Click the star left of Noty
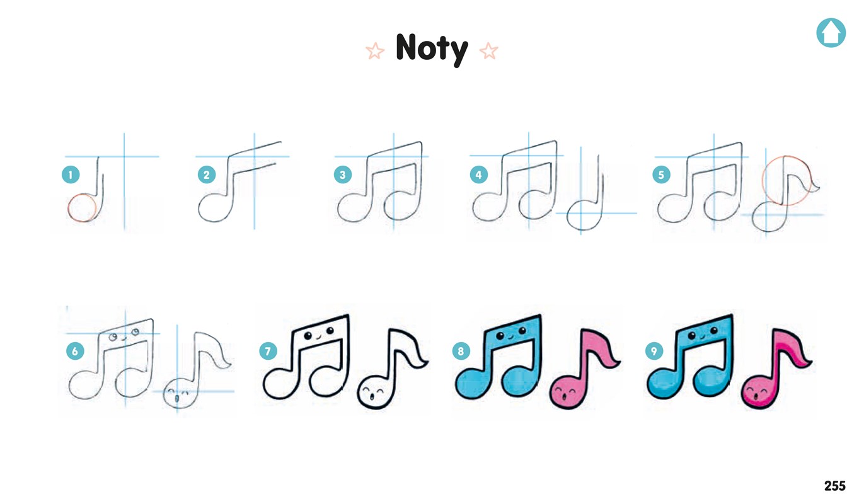This screenshot has height=504, width=864. click(x=375, y=51)
